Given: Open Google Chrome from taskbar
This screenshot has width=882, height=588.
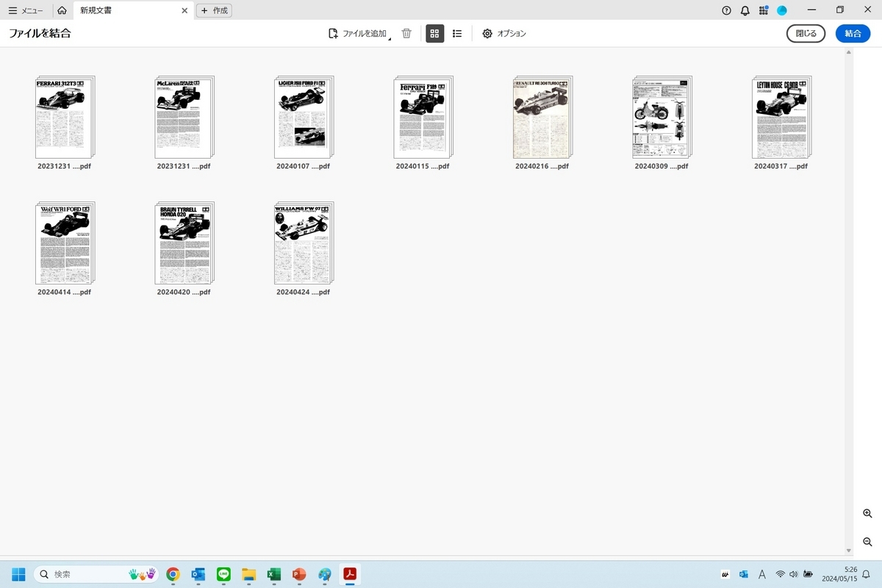Looking at the screenshot, I should click(x=173, y=574).
